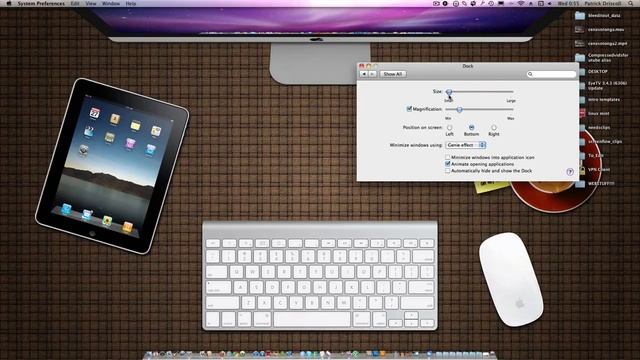Open Spotlight search in menu bar
The height and width of the screenshot is (360, 640).
pyautogui.click(x=630, y=3)
